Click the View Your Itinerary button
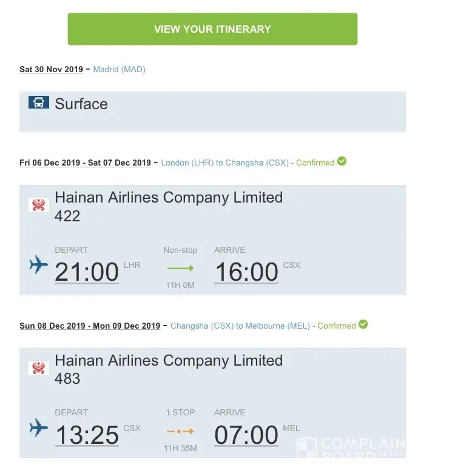 point(212,29)
